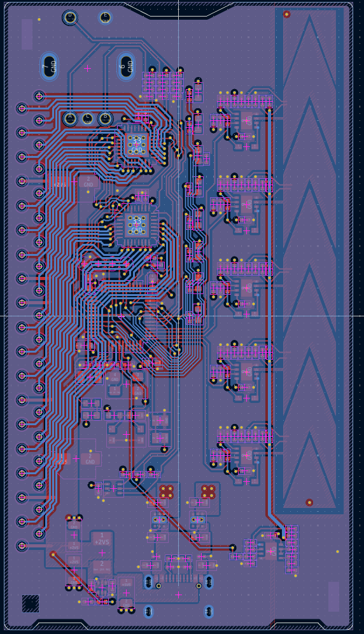Click the right cluster of four red vias

(208, 491)
